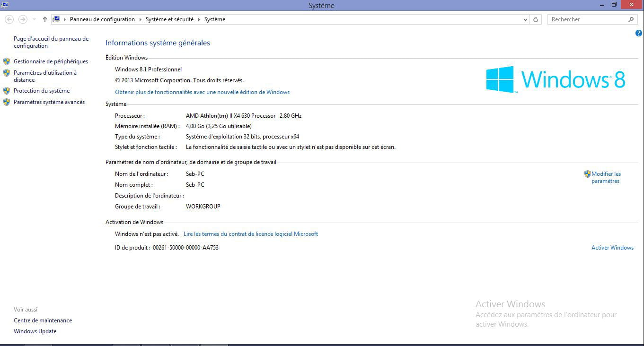
Task: Restore down the Système window
Action: tap(614, 5)
